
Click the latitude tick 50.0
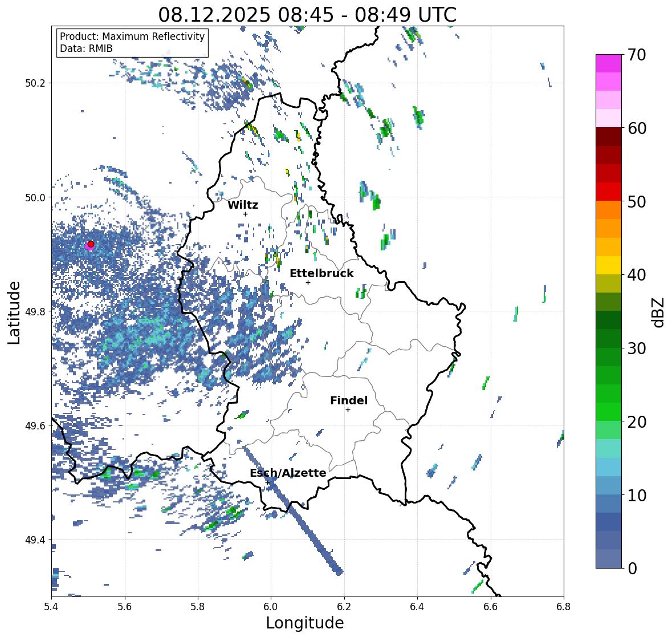[35, 197]
